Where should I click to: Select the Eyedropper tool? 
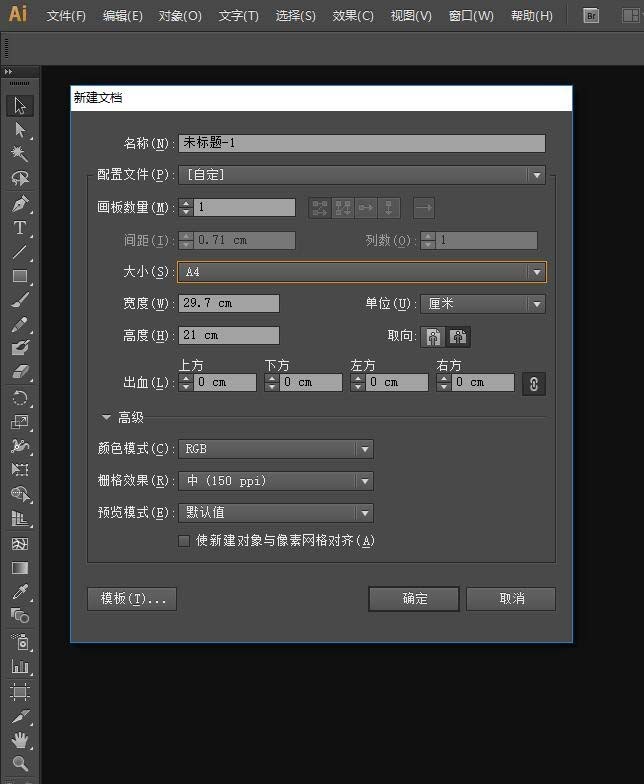pyautogui.click(x=20, y=592)
